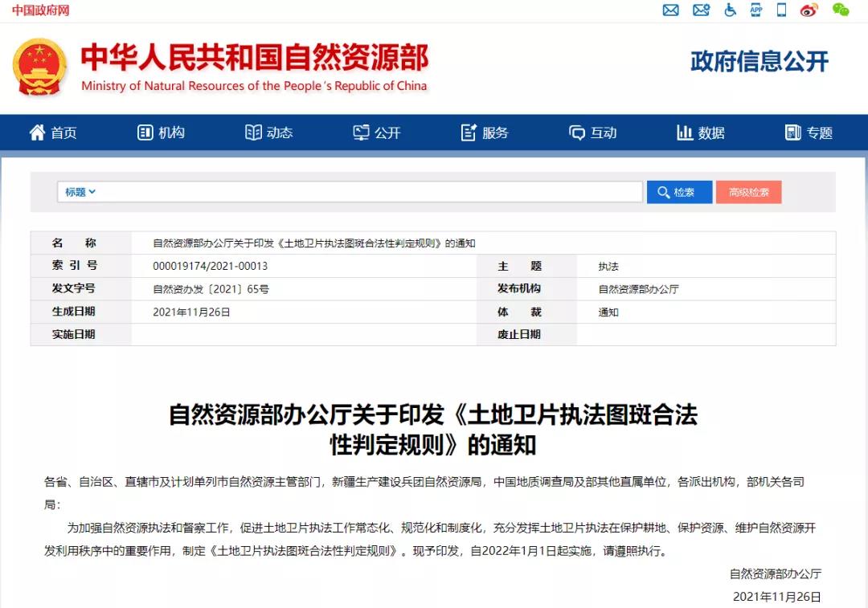Go to 首页 in navigation bar
This screenshot has height=608, width=868.
click(53, 133)
